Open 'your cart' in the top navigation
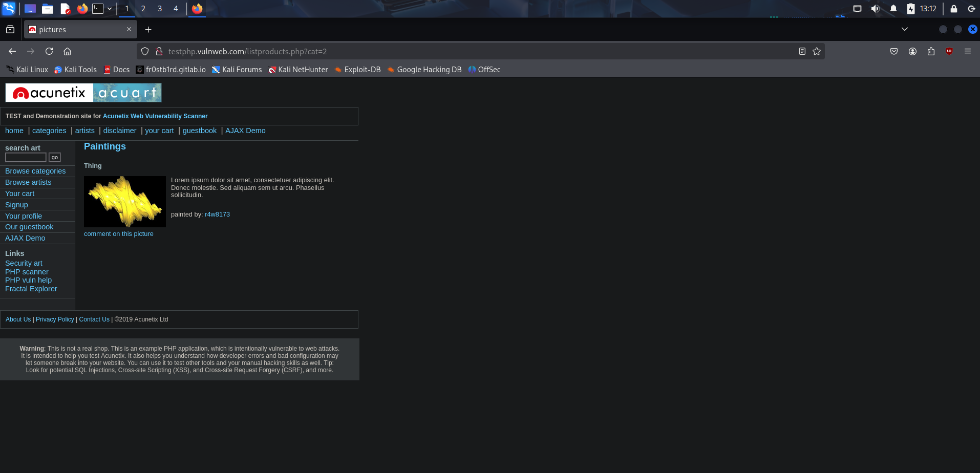Screen dimensions: 980x473 (x=159, y=131)
